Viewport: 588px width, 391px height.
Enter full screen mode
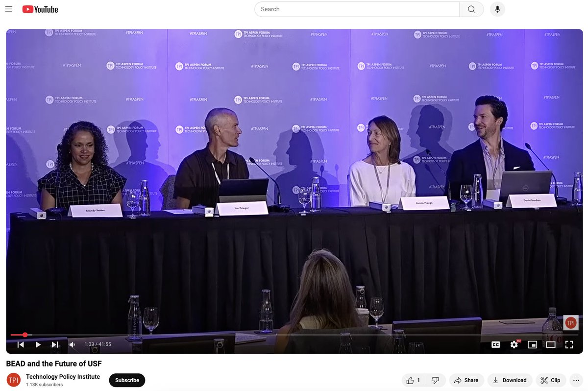pyautogui.click(x=569, y=344)
